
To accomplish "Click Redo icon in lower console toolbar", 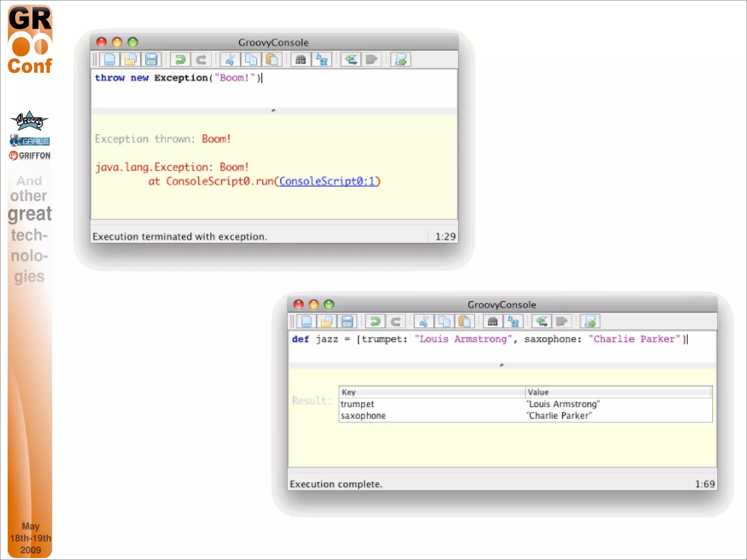I will pos(396,322).
